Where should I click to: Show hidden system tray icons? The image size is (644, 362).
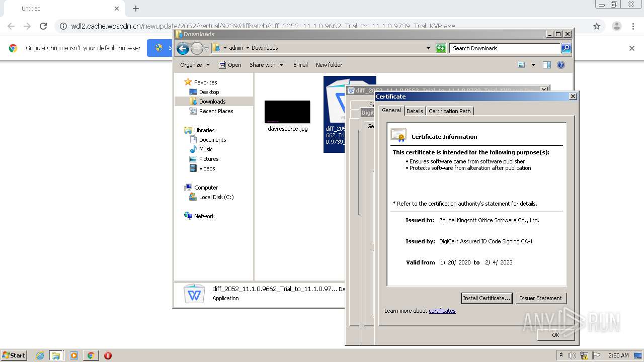(561, 355)
